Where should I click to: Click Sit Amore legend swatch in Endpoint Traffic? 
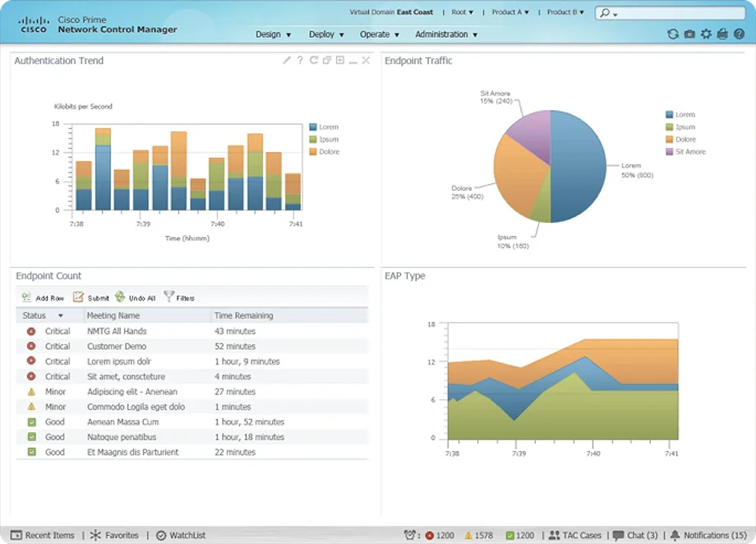tap(669, 152)
